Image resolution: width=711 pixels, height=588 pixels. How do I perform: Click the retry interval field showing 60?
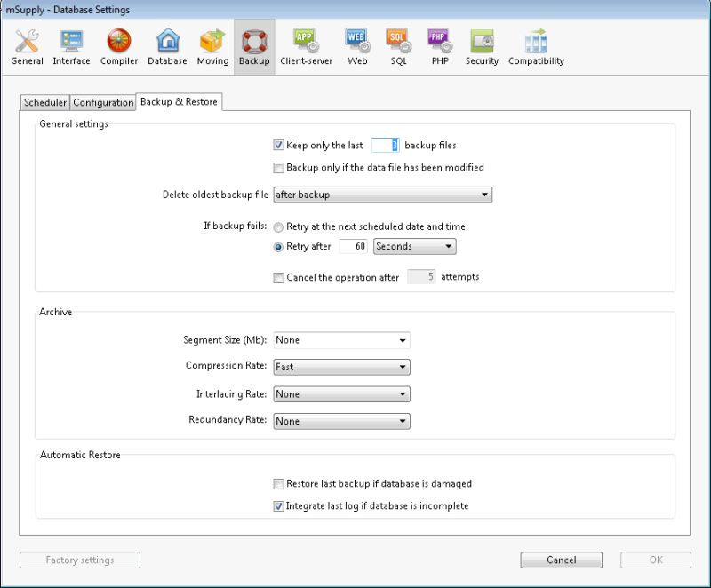353,247
